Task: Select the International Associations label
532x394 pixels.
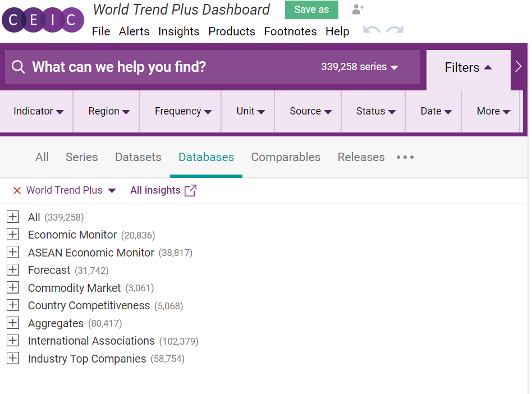Action: pos(91,341)
